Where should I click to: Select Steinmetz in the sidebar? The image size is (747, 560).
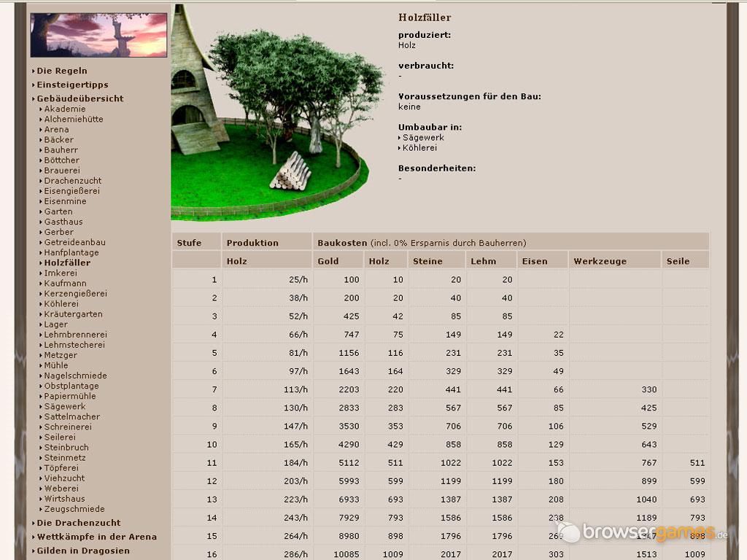[x=65, y=458]
